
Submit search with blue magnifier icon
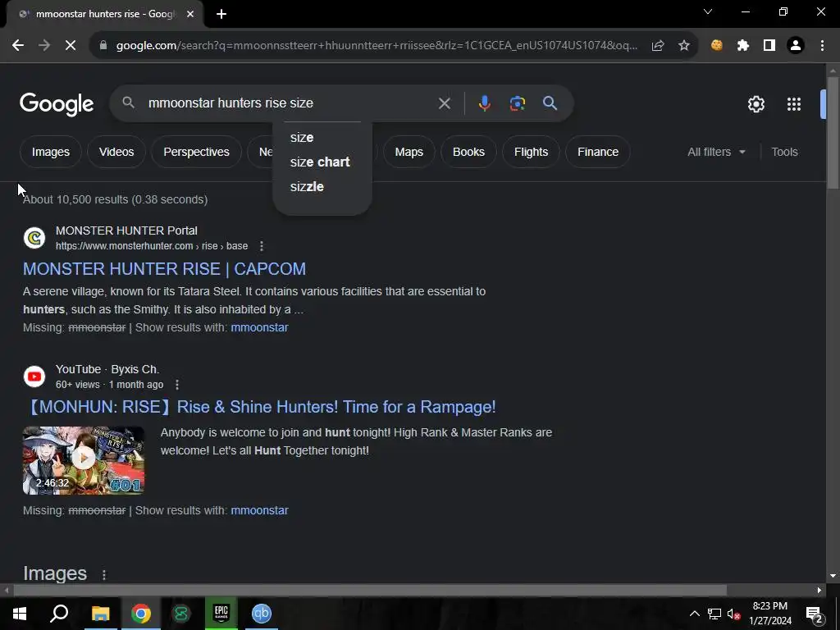click(550, 103)
